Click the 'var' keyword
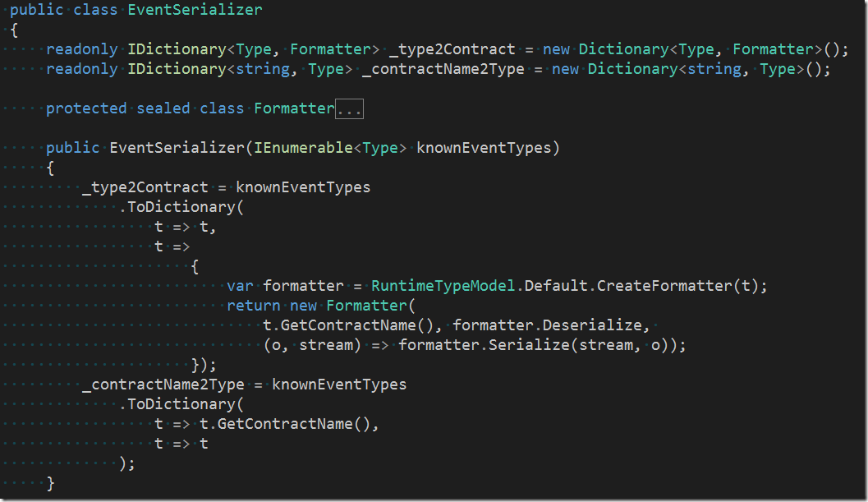 [x=241, y=286]
